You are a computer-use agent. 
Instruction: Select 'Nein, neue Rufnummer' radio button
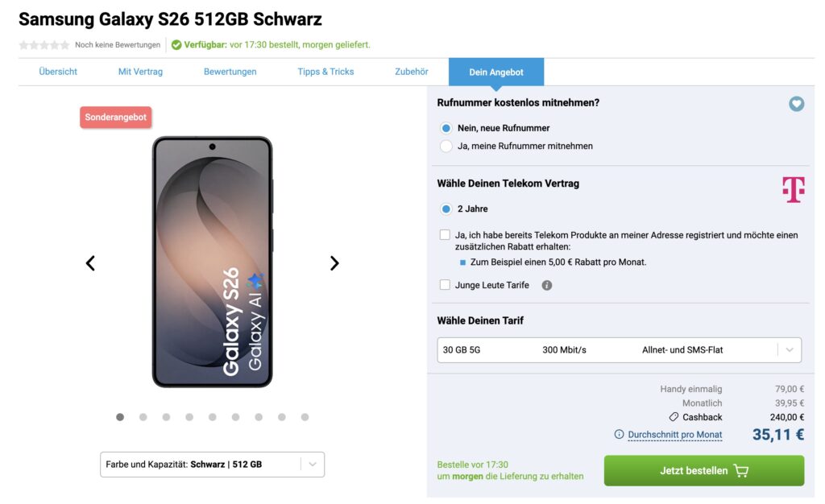(x=446, y=128)
